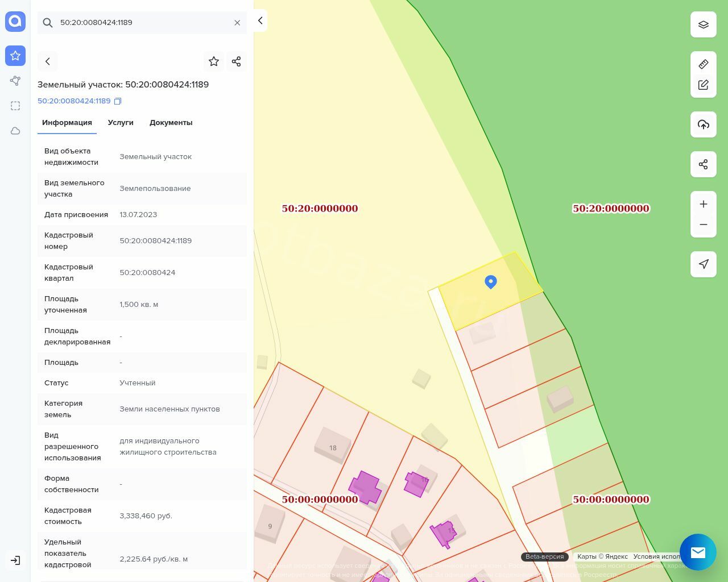Copy cadastral number 50:20:0080424:1189
Screen dimensions: 728x582
(x=118, y=101)
